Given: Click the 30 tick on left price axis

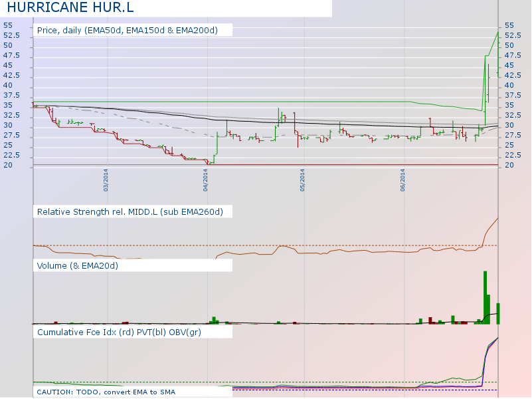Looking at the screenshot, I should [x=7, y=126].
